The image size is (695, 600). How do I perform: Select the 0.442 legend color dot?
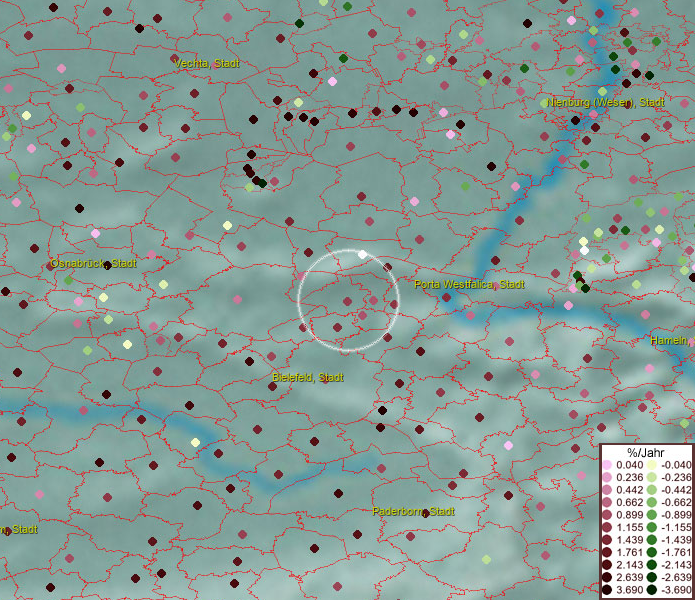click(x=607, y=490)
